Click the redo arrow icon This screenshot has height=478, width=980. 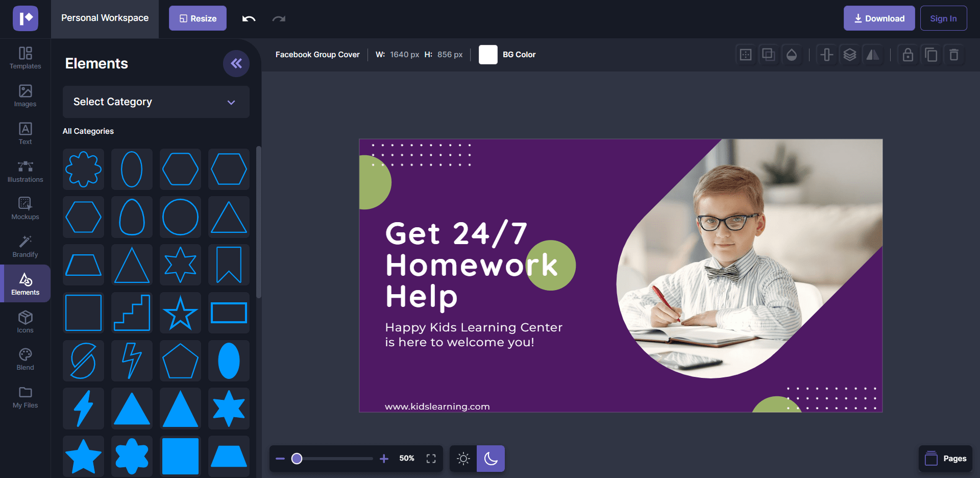tap(279, 19)
